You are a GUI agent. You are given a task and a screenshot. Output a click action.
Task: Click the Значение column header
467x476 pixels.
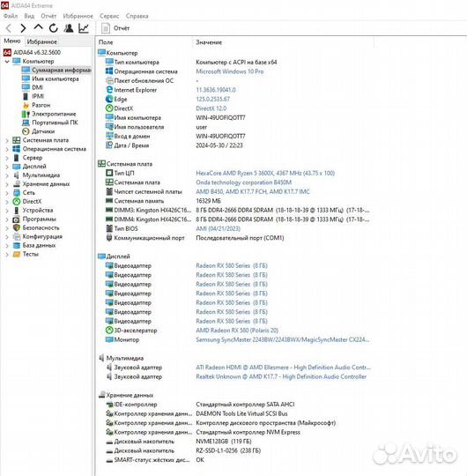pyautogui.click(x=209, y=42)
